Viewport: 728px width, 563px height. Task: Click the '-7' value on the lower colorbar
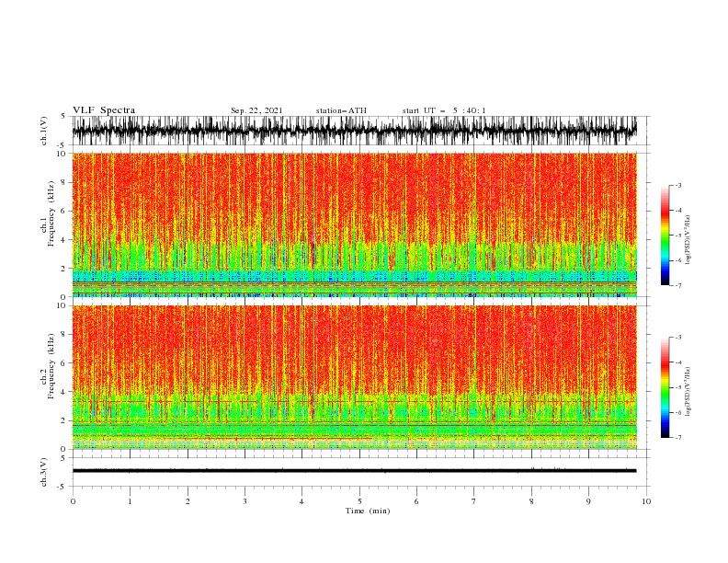click(x=677, y=438)
